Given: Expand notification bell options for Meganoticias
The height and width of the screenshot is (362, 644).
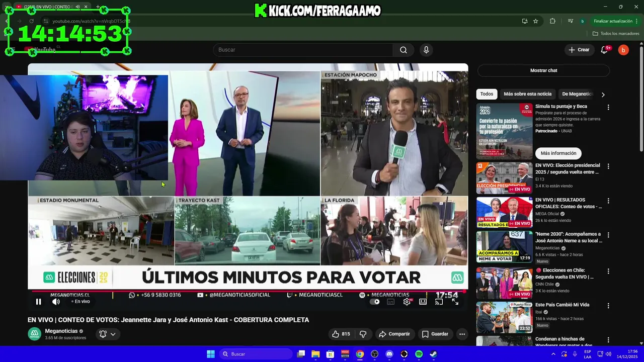Looking at the screenshot, I should (108, 334).
